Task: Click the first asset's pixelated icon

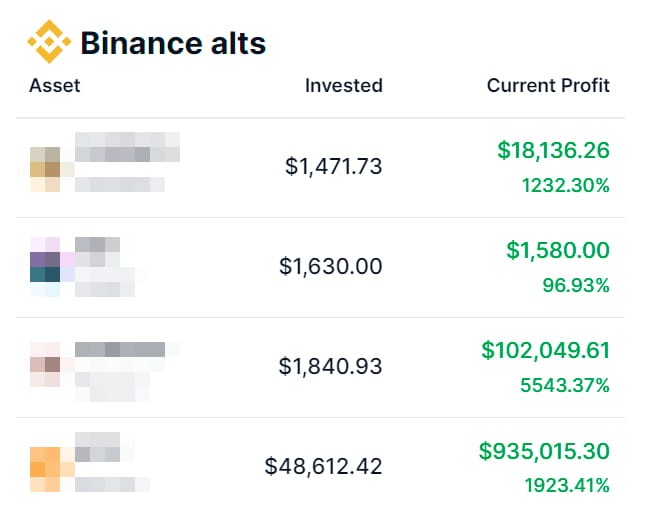Action: [45, 168]
